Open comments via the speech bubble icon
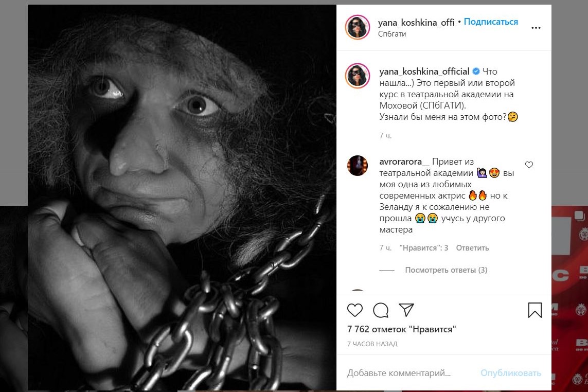Screen dimensions: 588x392 pos(381,310)
